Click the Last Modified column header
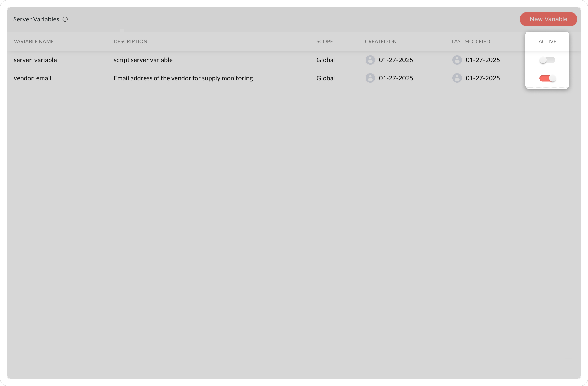Image resolution: width=588 pixels, height=386 pixels. point(470,41)
